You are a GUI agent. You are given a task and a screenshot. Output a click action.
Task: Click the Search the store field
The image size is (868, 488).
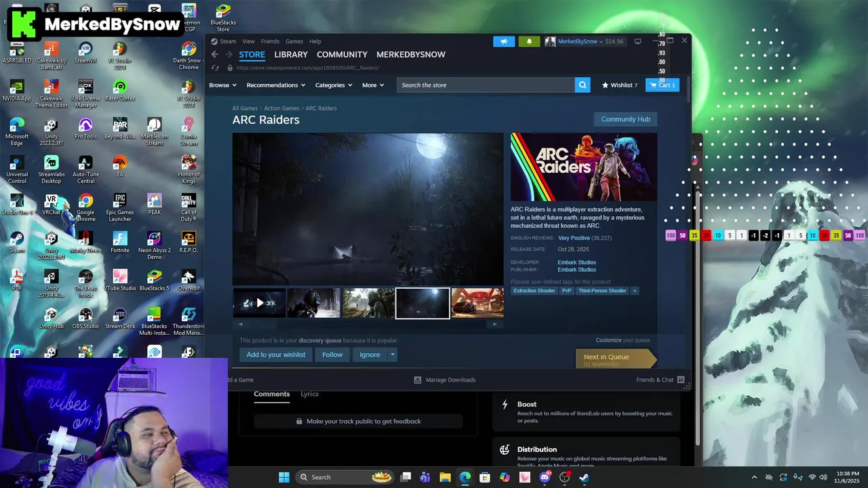485,85
